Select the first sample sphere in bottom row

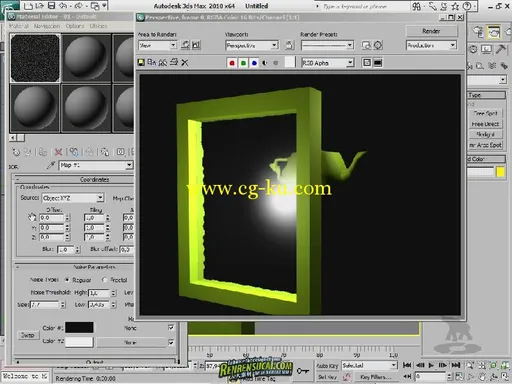click(x=35, y=108)
